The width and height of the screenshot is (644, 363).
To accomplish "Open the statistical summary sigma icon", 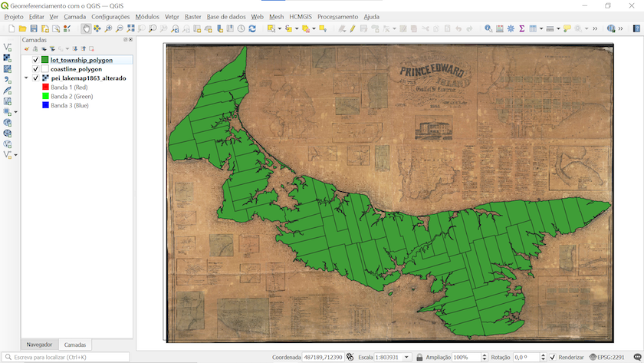I will [x=521, y=28].
